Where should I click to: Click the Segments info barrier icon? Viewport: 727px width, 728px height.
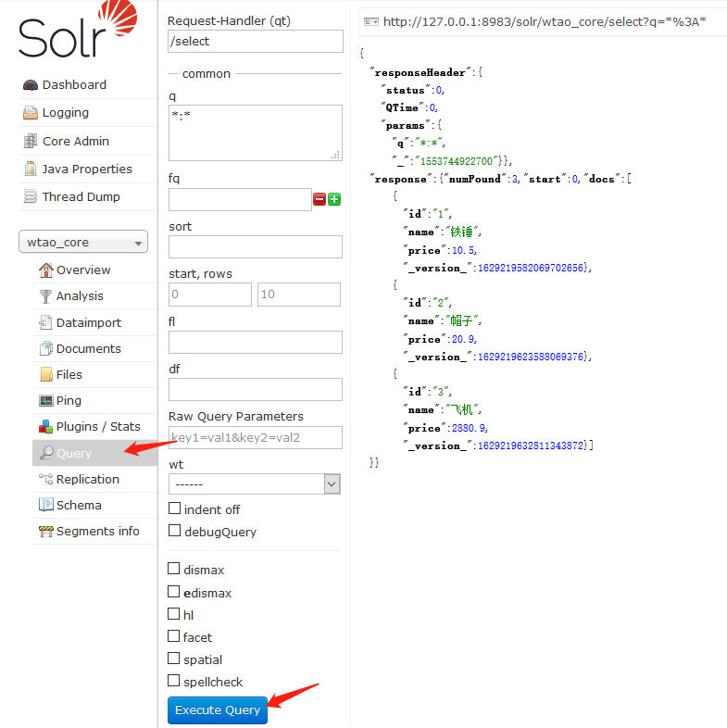click(46, 531)
